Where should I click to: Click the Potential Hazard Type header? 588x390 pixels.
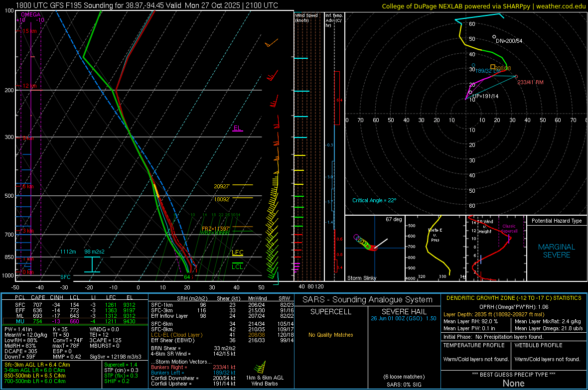click(x=556, y=221)
